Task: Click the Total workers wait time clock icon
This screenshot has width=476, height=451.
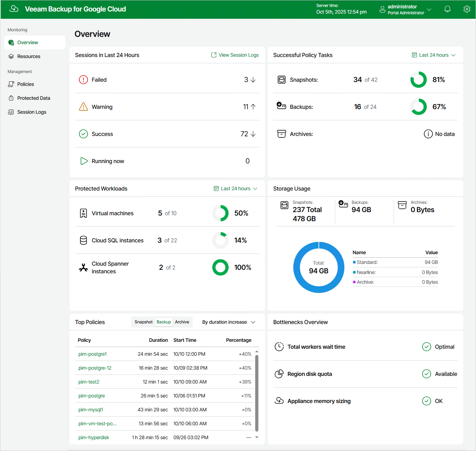Action: (x=279, y=347)
